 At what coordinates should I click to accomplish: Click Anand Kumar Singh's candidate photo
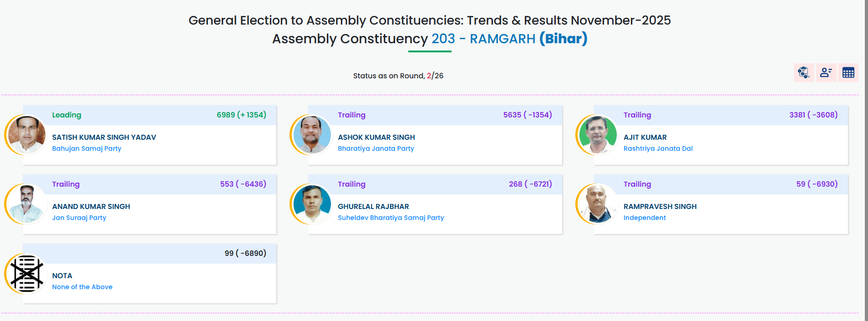click(x=26, y=204)
